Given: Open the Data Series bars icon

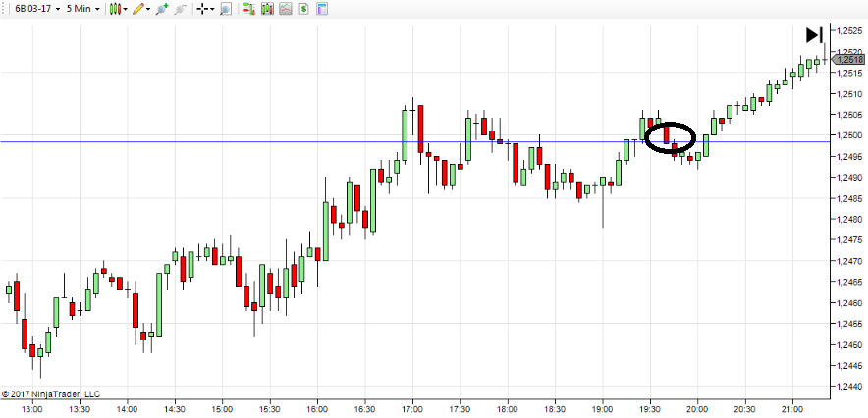Looking at the screenshot, I should 267,9.
